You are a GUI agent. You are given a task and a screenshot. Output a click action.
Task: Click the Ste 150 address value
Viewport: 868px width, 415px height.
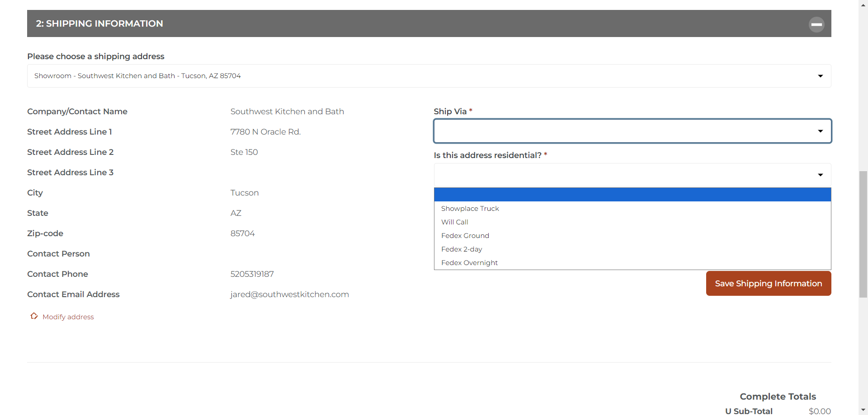click(244, 152)
